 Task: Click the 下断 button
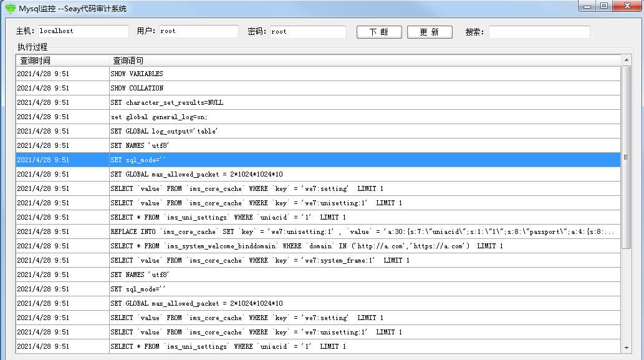(379, 32)
